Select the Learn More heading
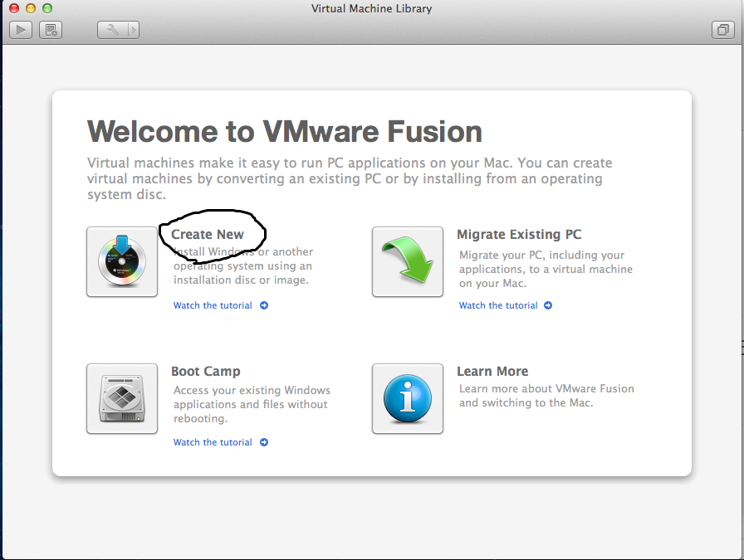Viewport: 744px width, 560px height. (x=492, y=372)
